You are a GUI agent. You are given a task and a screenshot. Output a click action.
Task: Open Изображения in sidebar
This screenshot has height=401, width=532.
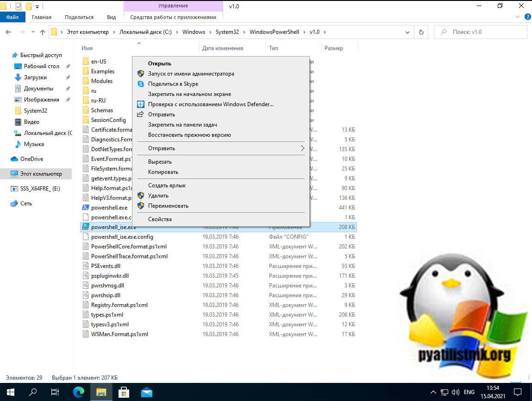41,100
